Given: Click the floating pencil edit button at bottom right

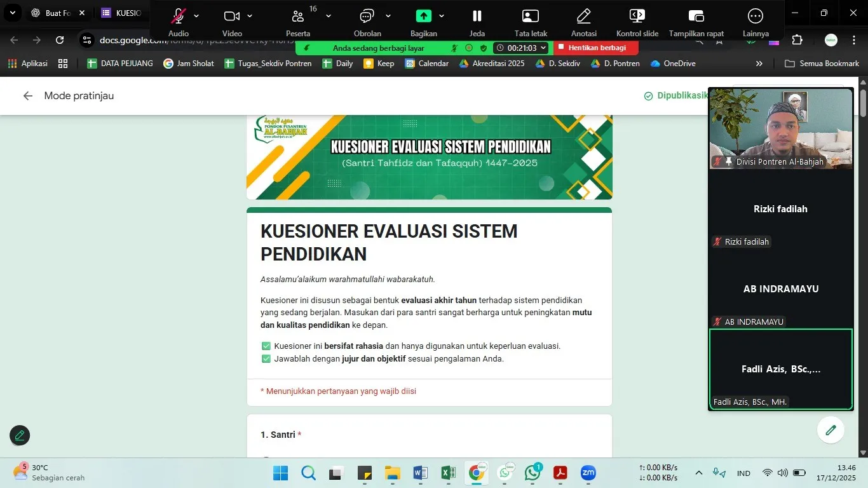Looking at the screenshot, I should pyautogui.click(x=831, y=430).
